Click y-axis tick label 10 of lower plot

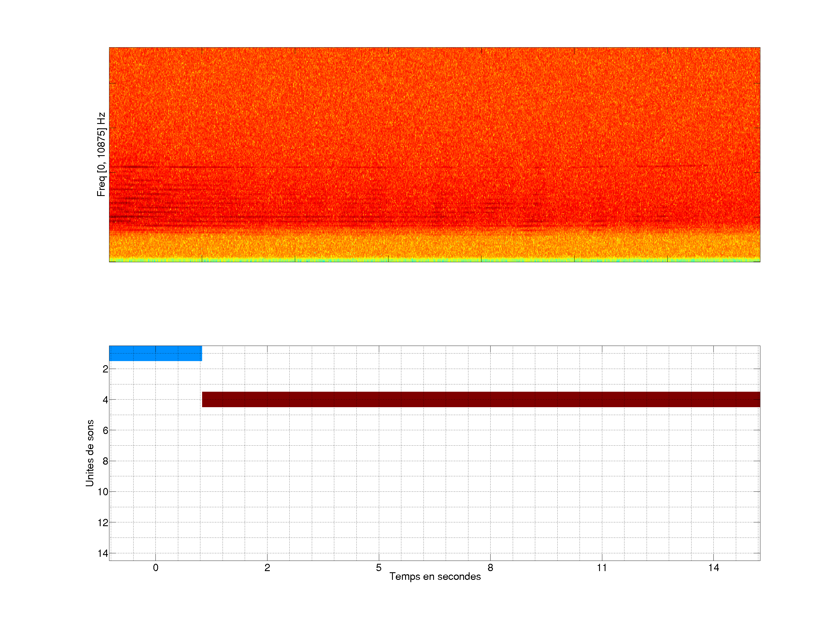tap(103, 492)
